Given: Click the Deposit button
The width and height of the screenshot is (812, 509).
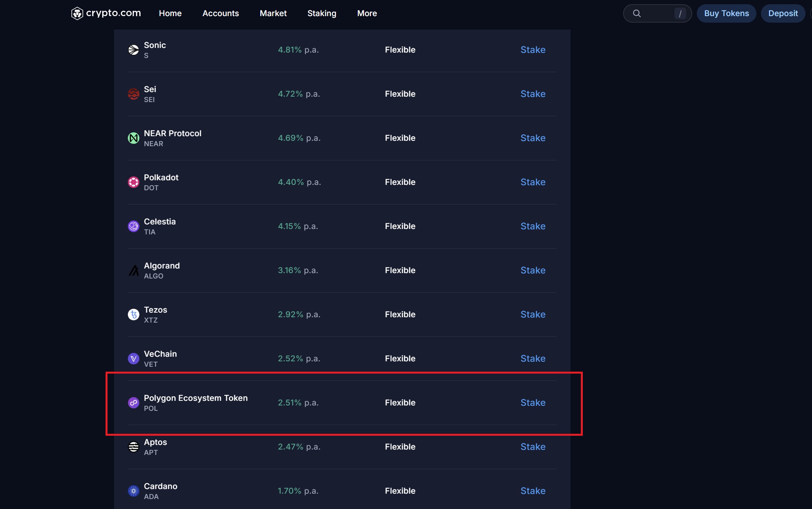Looking at the screenshot, I should (783, 13).
